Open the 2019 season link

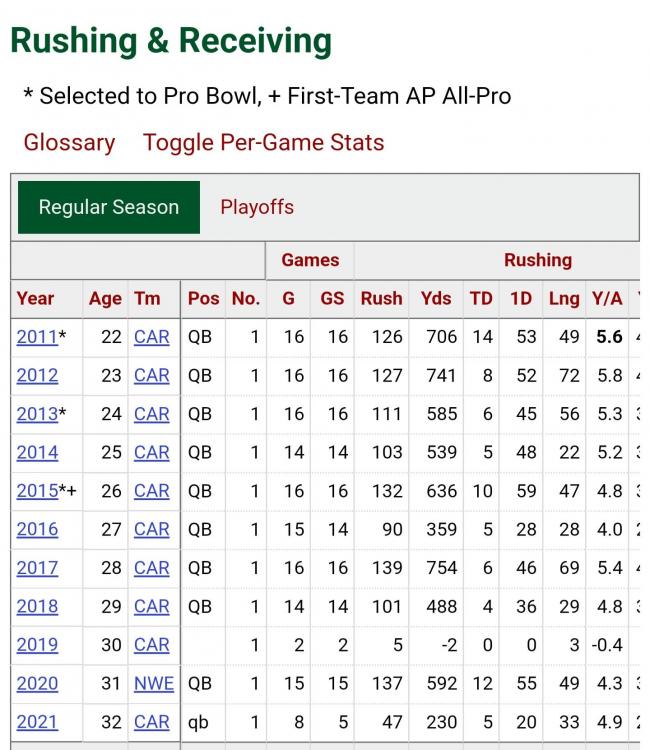pos(37,645)
